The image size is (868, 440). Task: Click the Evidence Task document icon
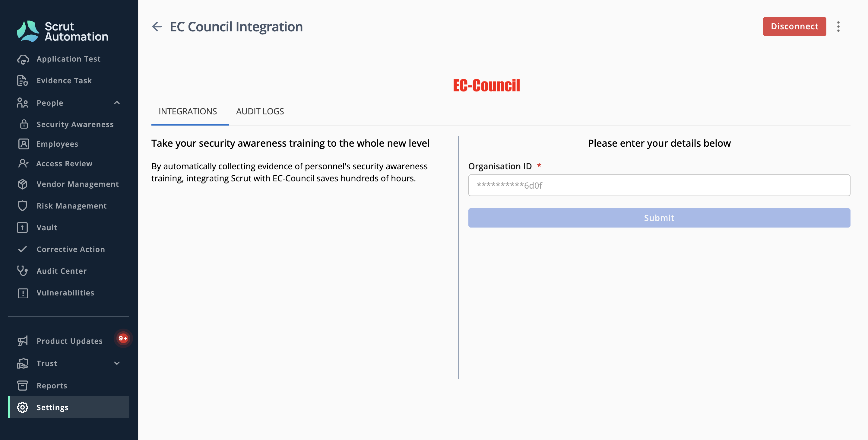click(23, 81)
